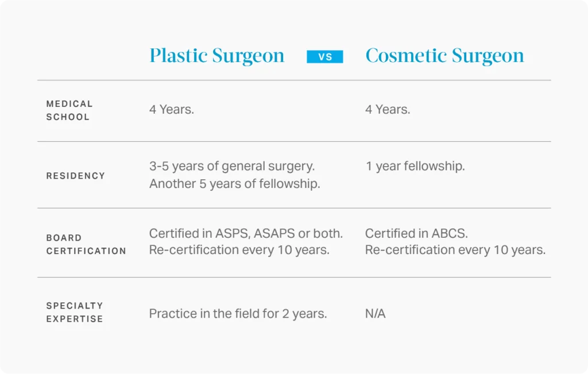The image size is (588, 374).
Task: Click the divider line above Specialty Expertise row
Action: 294,277
